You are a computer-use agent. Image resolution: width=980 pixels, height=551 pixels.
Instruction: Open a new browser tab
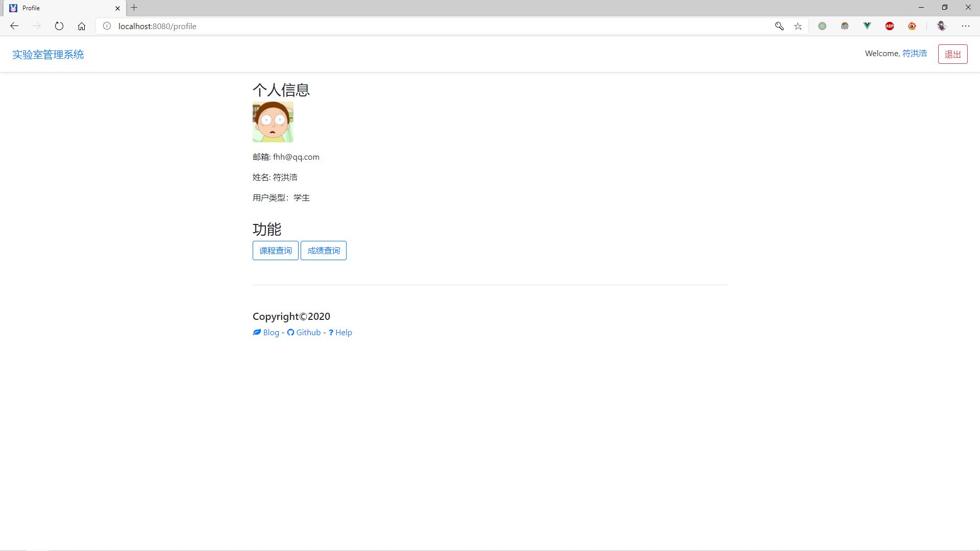(x=134, y=8)
